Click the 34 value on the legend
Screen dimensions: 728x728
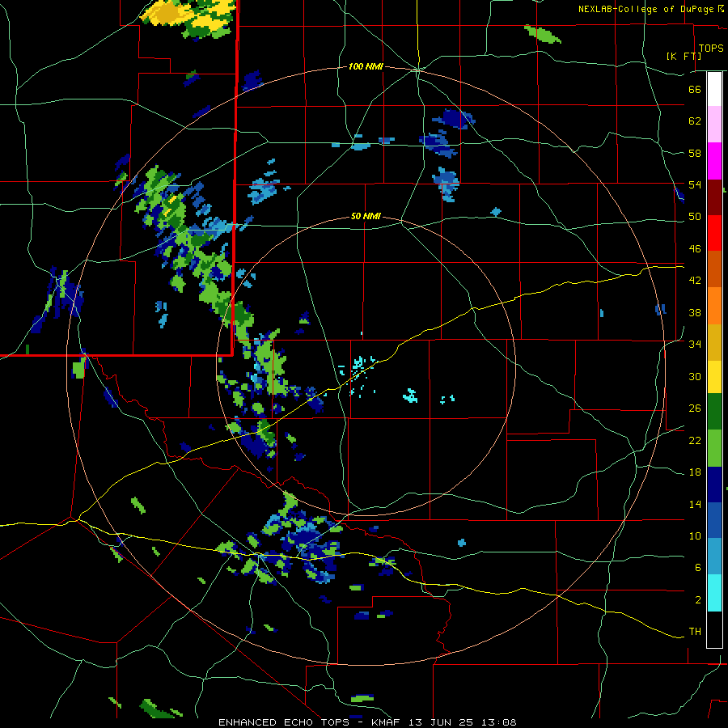tap(695, 344)
